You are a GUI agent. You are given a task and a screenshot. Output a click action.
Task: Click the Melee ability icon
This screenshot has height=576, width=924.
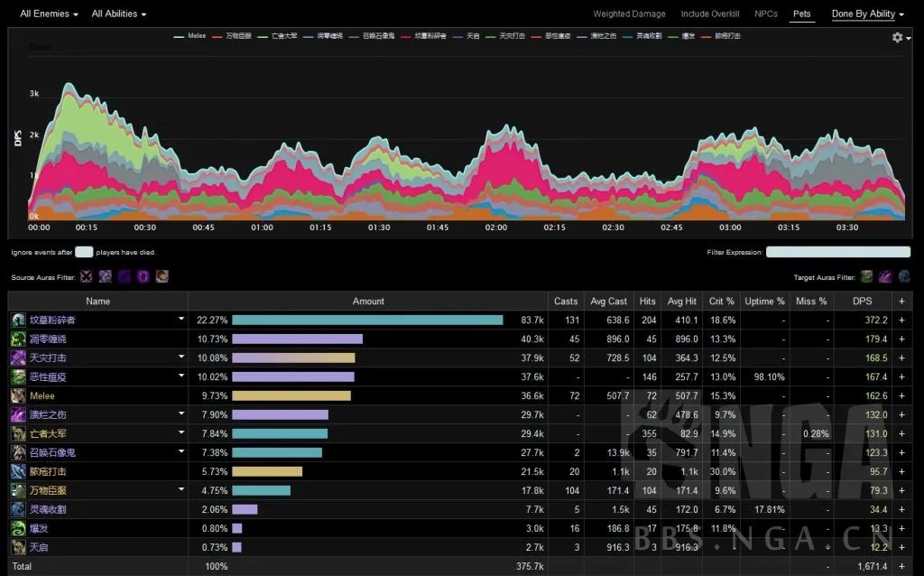pos(18,395)
